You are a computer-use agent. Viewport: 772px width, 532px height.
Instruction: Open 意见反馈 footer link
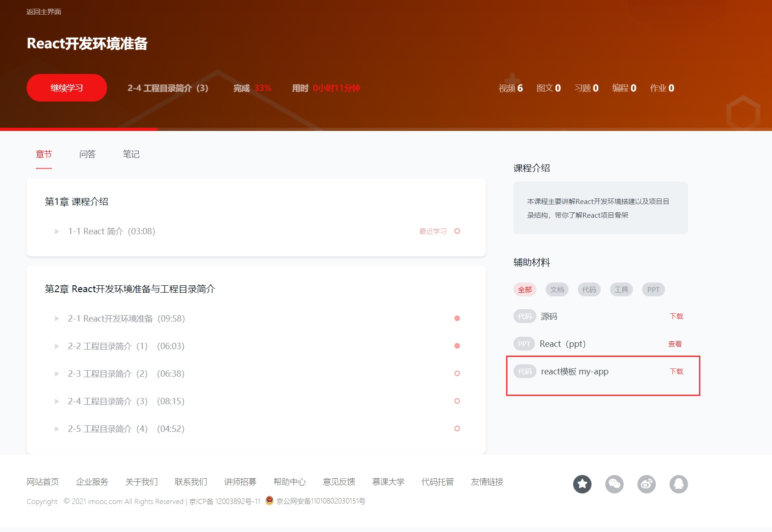pos(339,481)
